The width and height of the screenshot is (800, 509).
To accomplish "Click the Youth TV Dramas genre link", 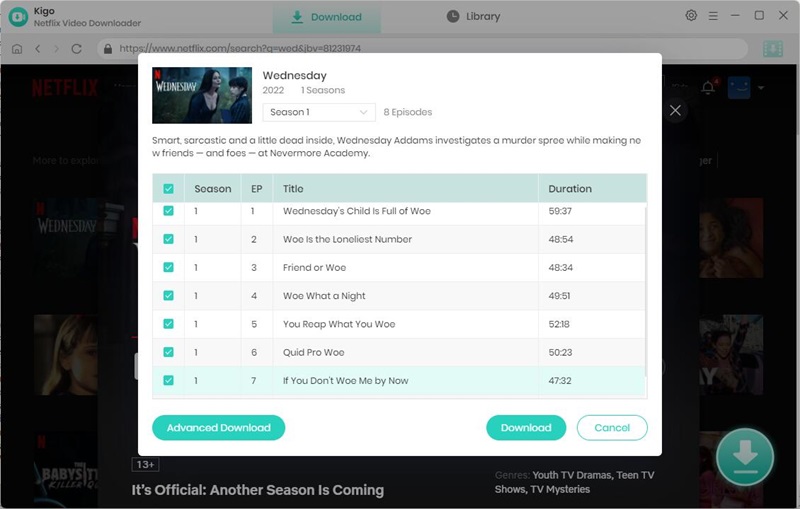I will (x=571, y=475).
